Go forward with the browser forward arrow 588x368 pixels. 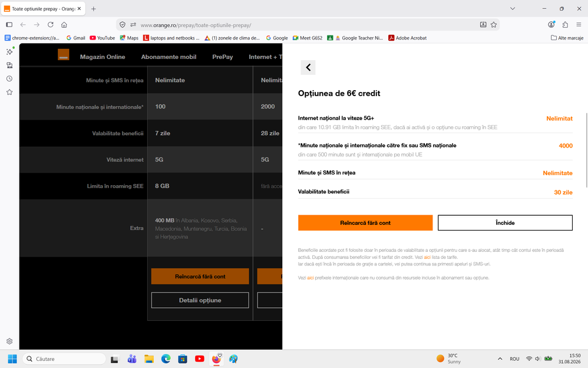pyautogui.click(x=37, y=25)
